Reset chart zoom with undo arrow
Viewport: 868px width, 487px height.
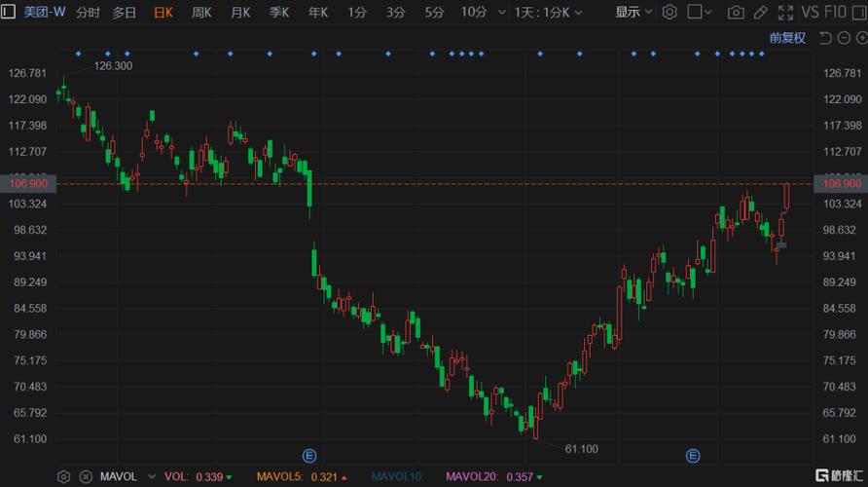825,38
